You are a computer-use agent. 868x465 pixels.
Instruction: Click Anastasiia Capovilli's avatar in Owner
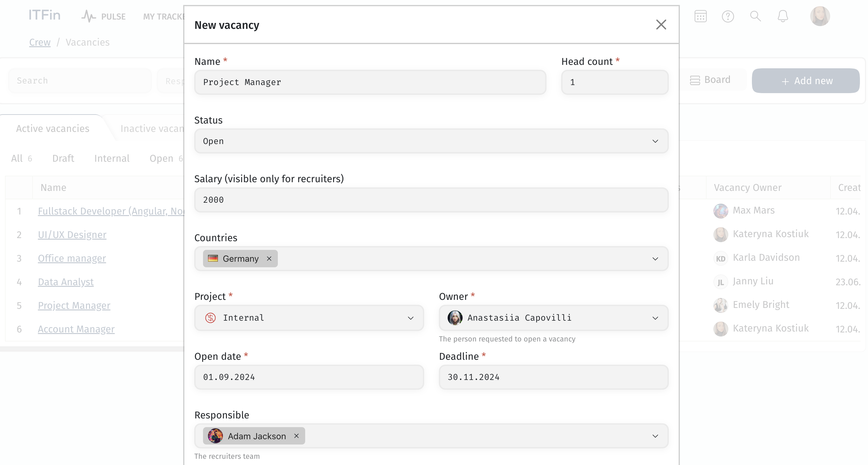[x=455, y=318]
